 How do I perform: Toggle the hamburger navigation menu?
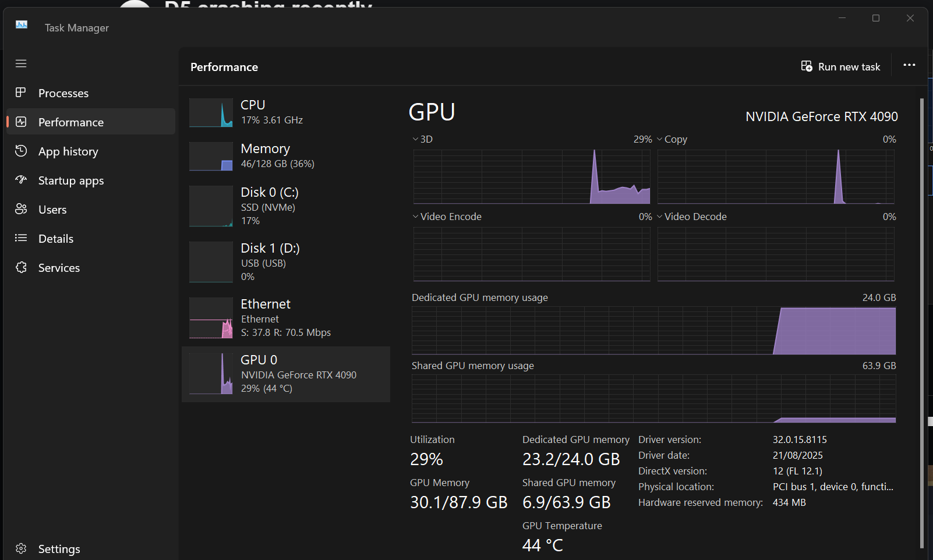point(21,63)
